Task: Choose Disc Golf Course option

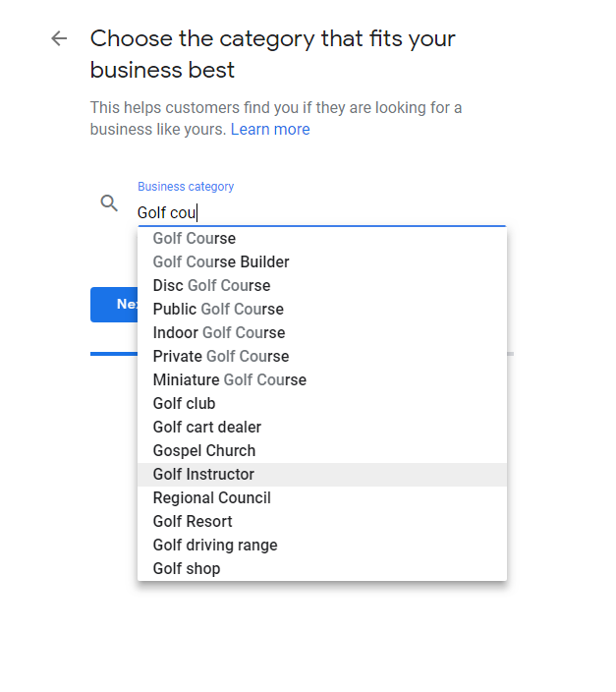Action: click(x=322, y=285)
